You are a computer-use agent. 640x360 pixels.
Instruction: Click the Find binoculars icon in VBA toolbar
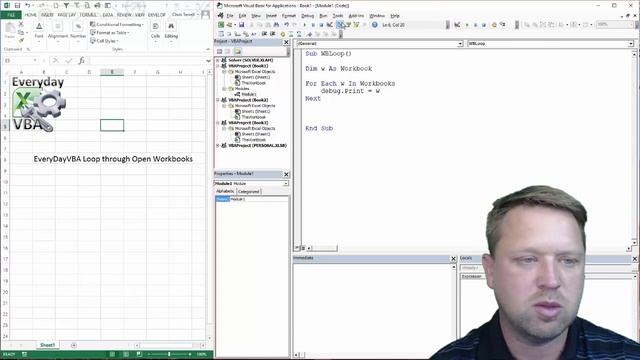[x=276, y=25]
